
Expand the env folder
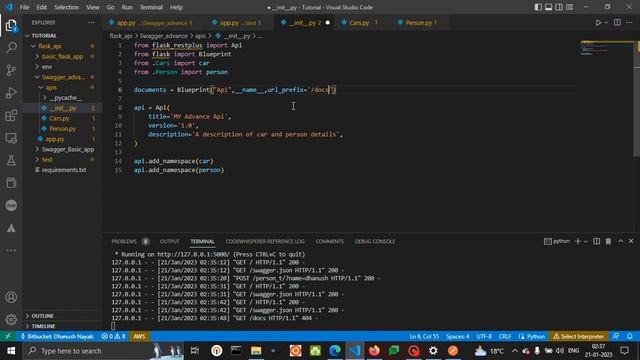point(62,67)
